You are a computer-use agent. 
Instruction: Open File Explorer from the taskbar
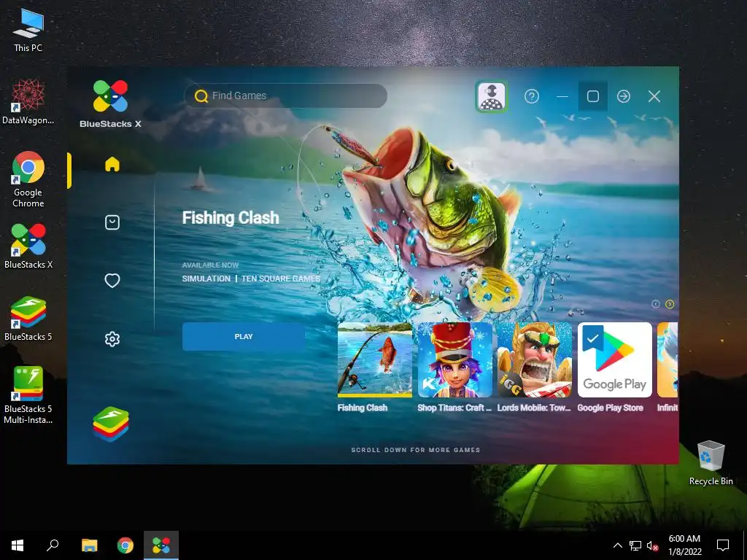click(89, 545)
